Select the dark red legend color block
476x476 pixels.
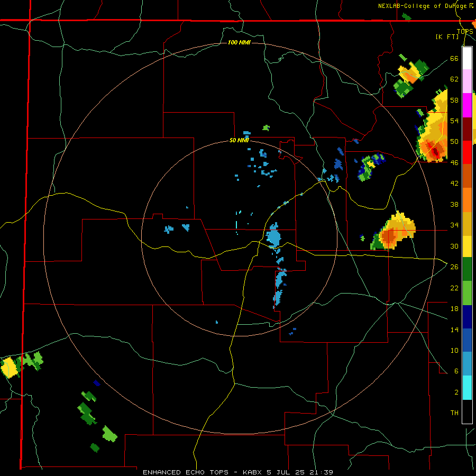(467, 129)
